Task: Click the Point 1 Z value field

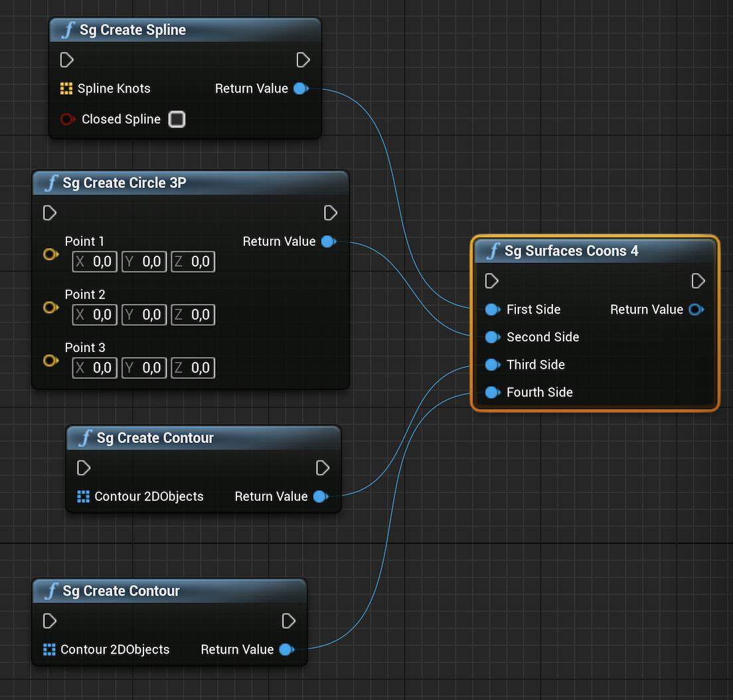Action: [x=193, y=262]
